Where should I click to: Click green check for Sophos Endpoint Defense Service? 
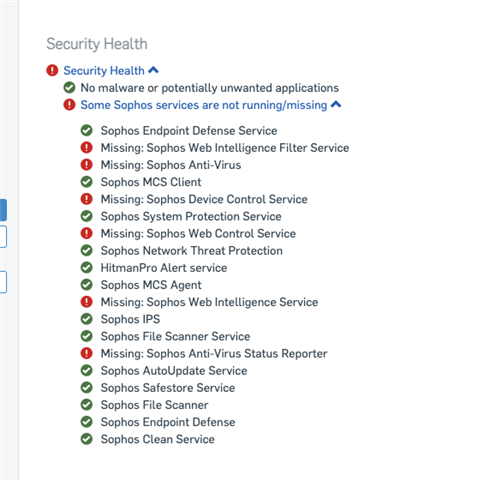tap(87, 130)
